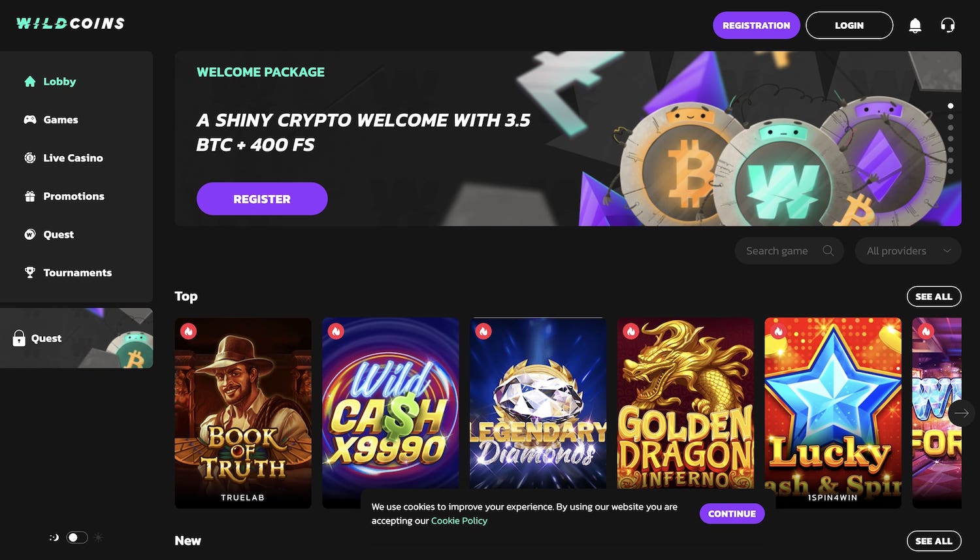Go to the Promotions menu item
Screen dimensions: 980x560
(x=73, y=196)
